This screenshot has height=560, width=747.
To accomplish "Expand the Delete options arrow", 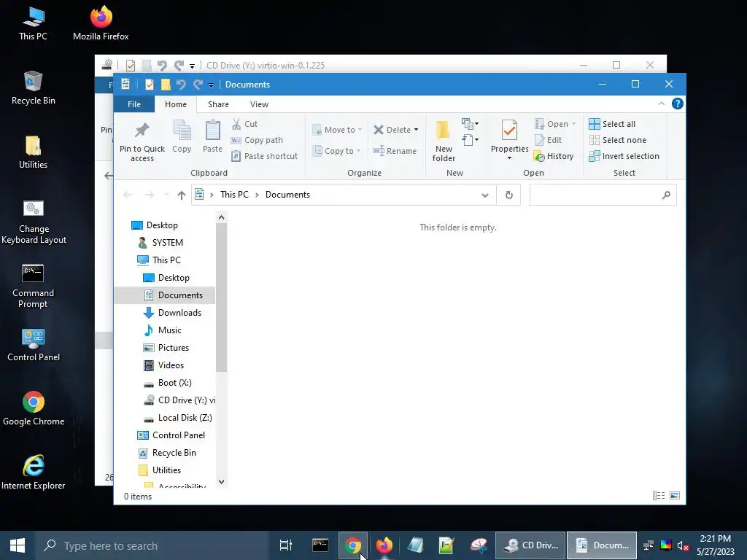I will [416, 130].
